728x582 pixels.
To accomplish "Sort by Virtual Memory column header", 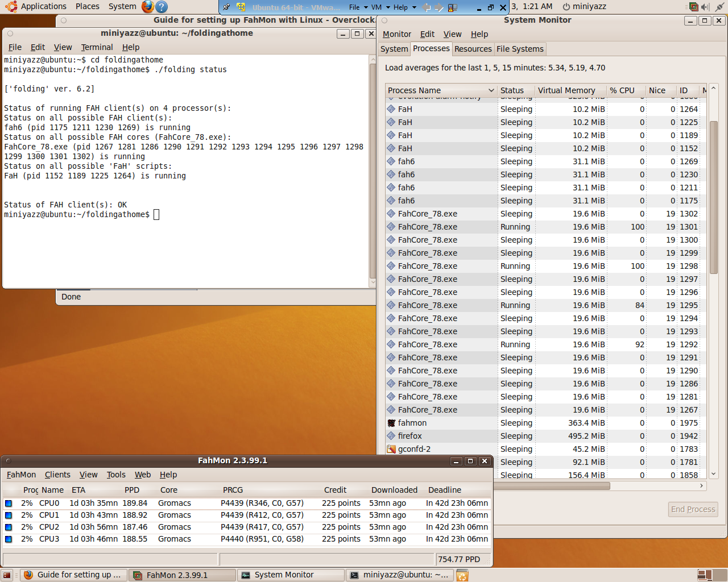I will point(570,90).
